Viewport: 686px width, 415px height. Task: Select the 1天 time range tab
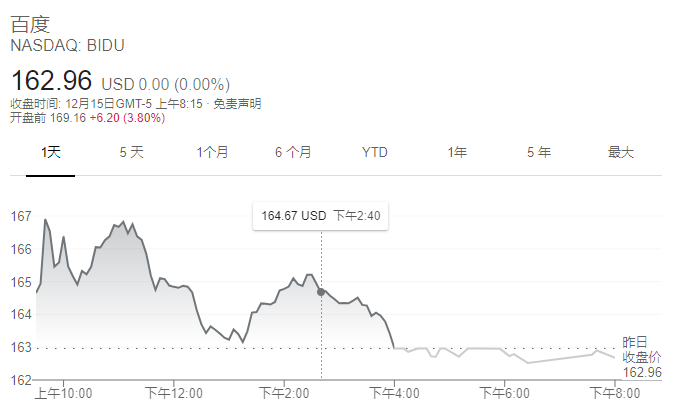[x=51, y=152]
